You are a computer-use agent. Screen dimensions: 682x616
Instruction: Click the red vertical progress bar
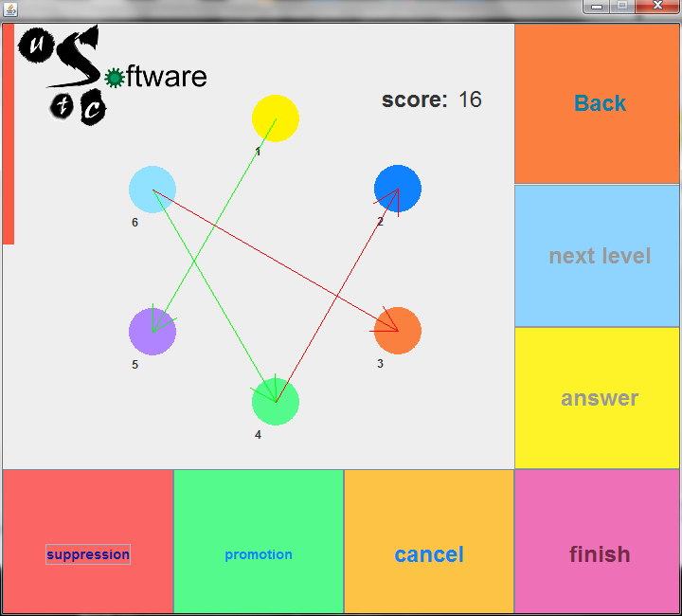9,135
